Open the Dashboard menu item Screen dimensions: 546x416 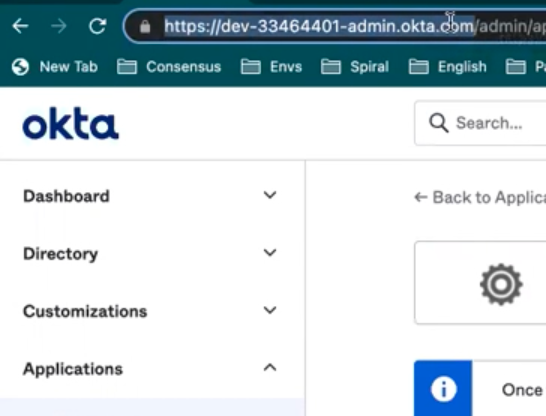click(66, 196)
